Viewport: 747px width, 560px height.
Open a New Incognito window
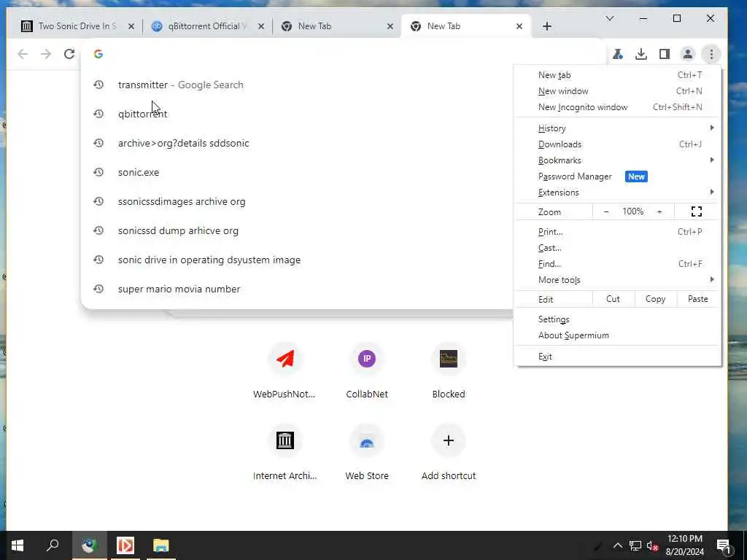(617, 107)
